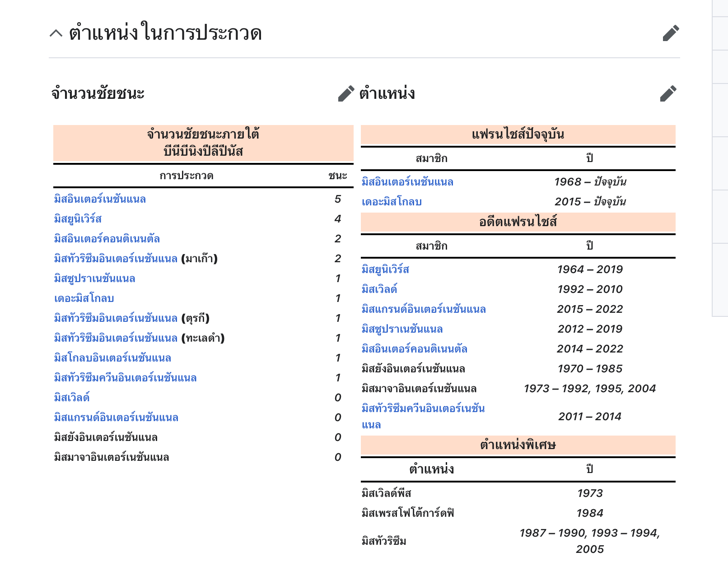Viewport: 728px width, 566px height.
Task: Click the อดีตแฟรนไชส์ table header
Action: pos(518,222)
